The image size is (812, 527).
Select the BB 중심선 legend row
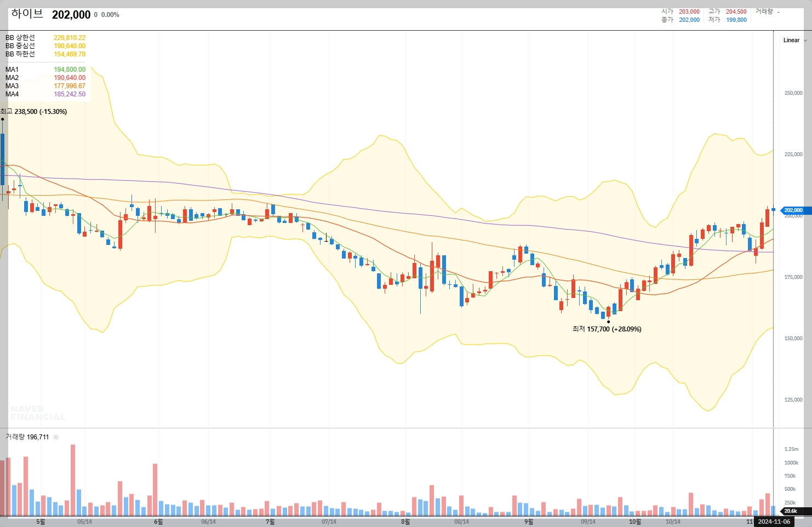[x=45, y=46]
